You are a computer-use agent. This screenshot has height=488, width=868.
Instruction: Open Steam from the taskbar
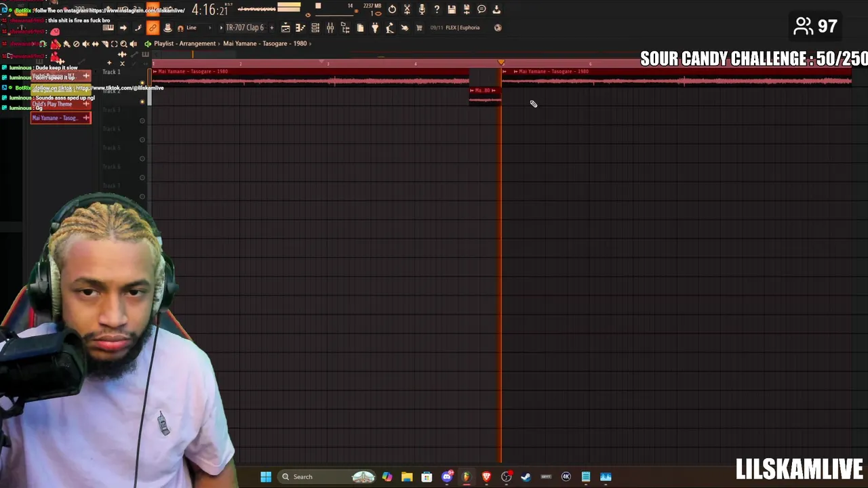coord(526,476)
